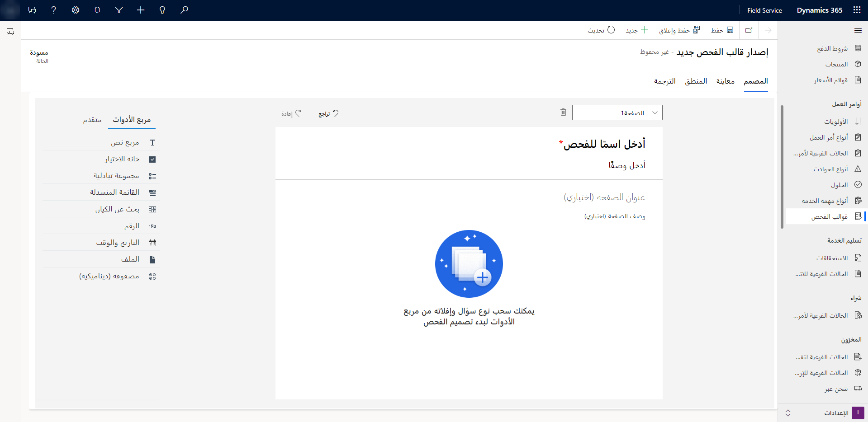
Task: Delete the current page with trash icon
Action: 563,112
